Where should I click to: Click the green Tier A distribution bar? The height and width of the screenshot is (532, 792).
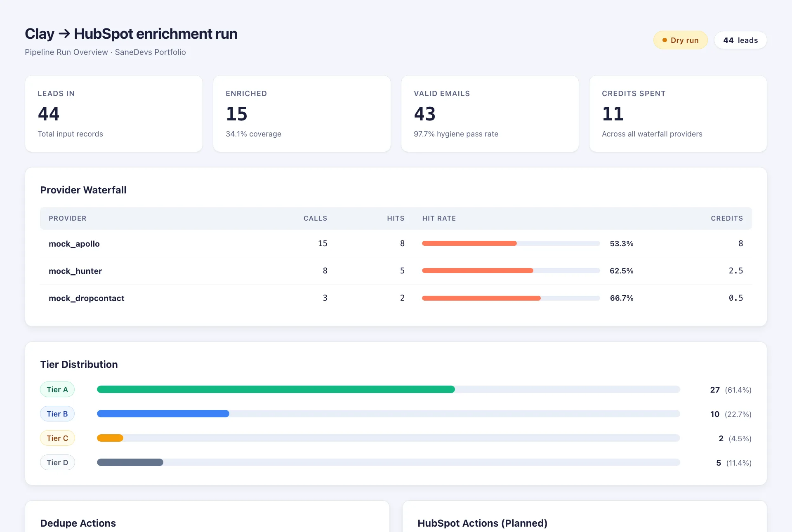click(276, 389)
